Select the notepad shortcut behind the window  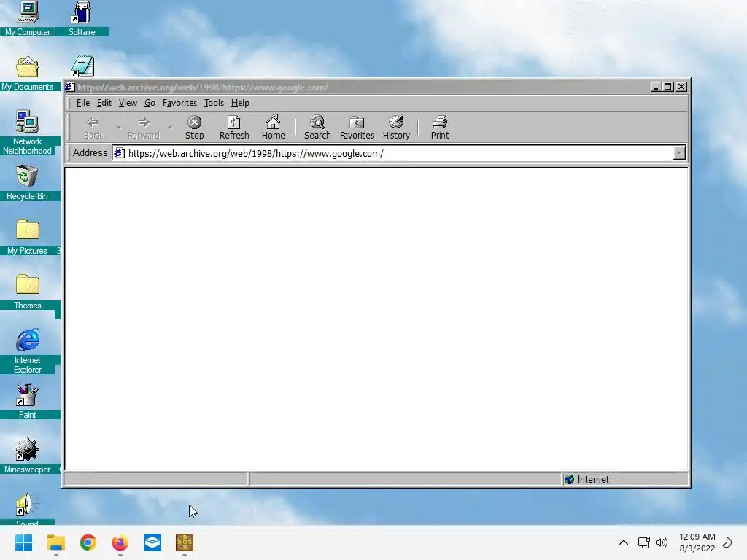[82, 66]
